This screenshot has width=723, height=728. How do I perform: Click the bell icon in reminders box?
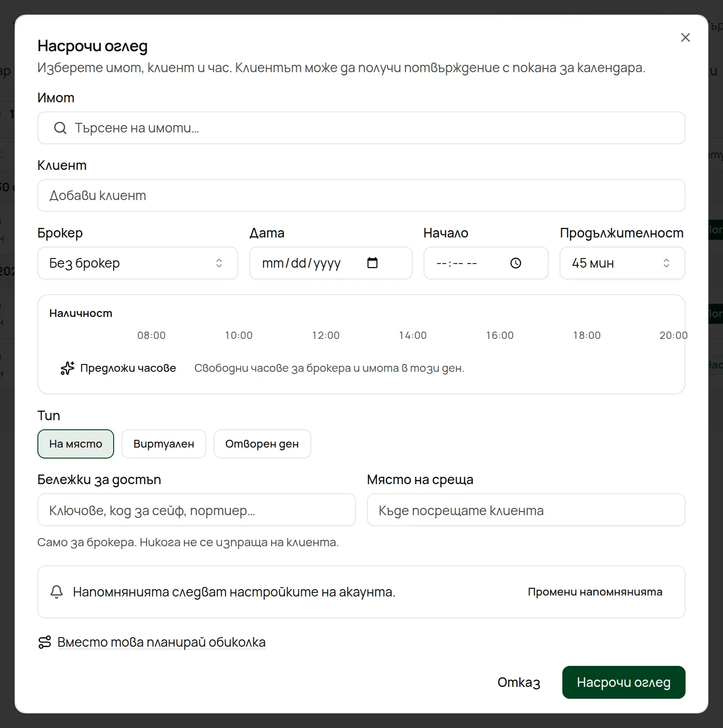pos(57,592)
